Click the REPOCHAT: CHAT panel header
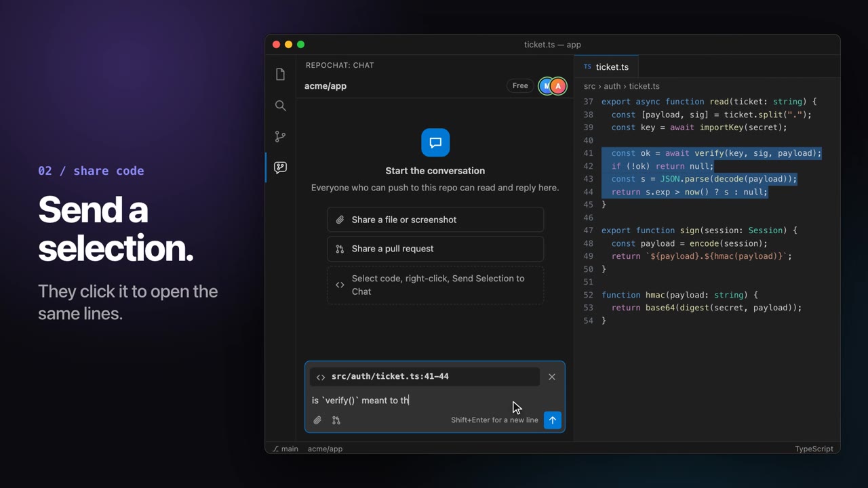The width and height of the screenshot is (868, 488). click(340, 65)
